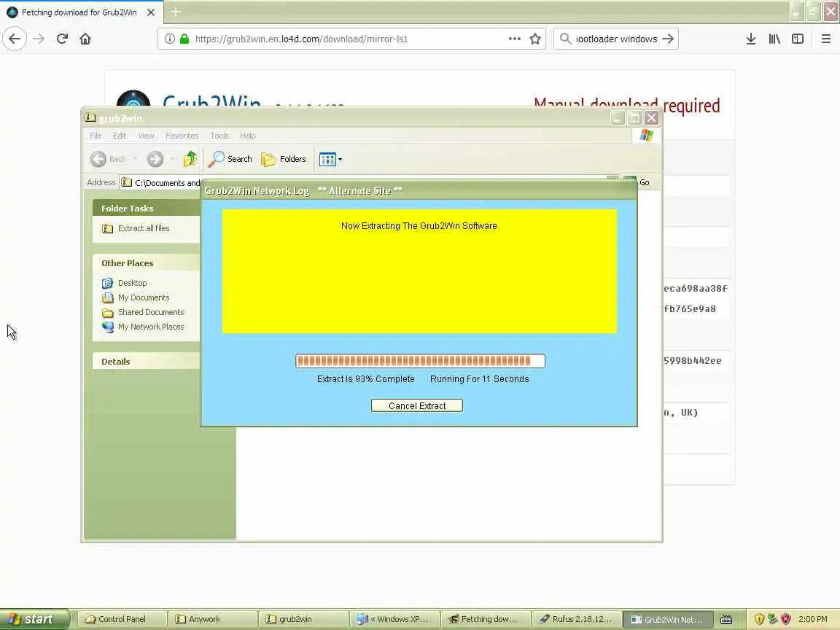Open Help menu in grub2win window
The height and width of the screenshot is (630, 840).
point(247,136)
